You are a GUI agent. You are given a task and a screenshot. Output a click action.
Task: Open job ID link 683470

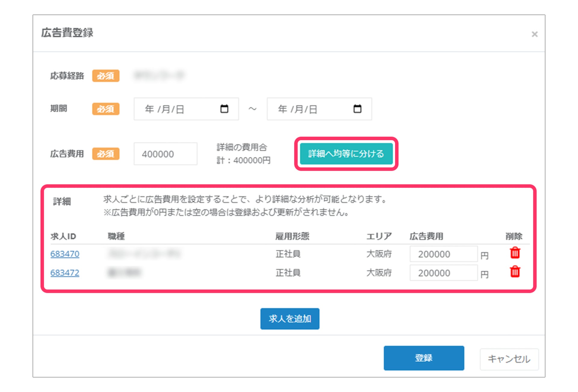[65, 254]
